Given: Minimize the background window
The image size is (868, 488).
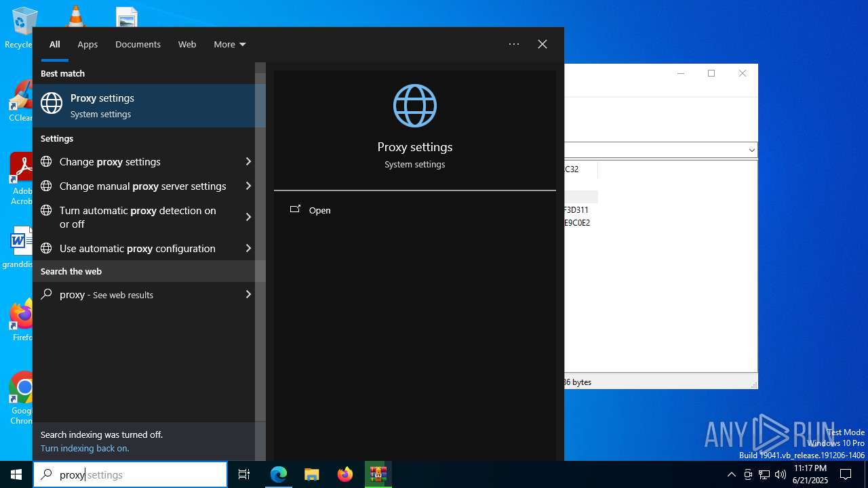Looking at the screenshot, I should pos(681,73).
